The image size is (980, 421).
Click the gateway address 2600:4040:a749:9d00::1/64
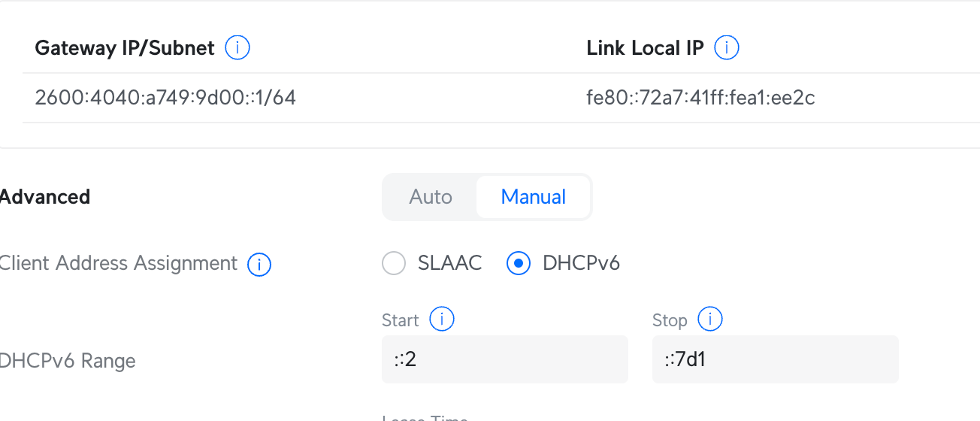click(165, 98)
